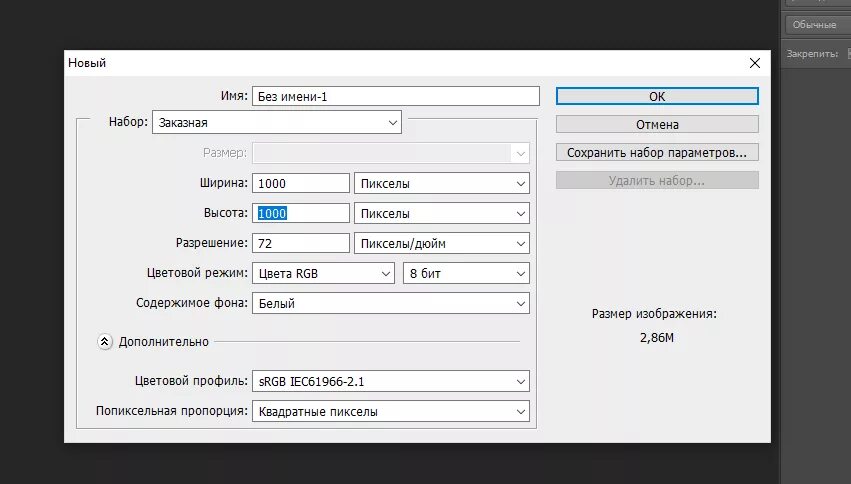
Task: Click the Имя text field
Action: (396, 96)
